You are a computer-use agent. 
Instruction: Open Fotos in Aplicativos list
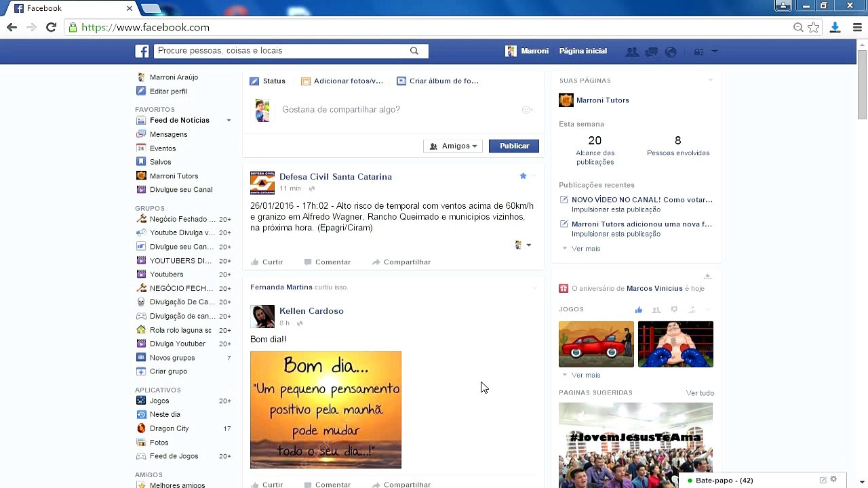click(159, 443)
